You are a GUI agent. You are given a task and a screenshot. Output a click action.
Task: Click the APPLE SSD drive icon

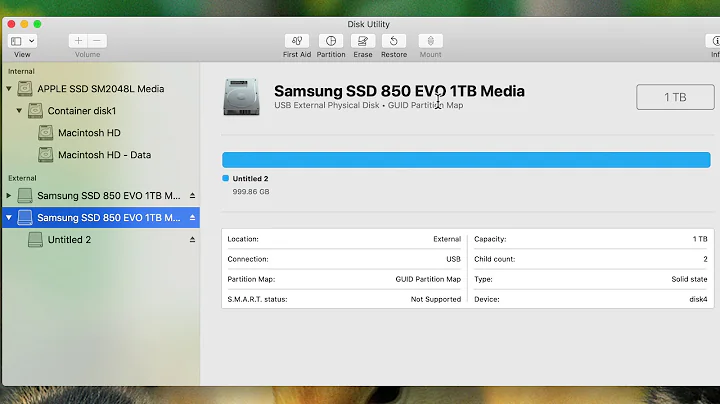pos(25,89)
